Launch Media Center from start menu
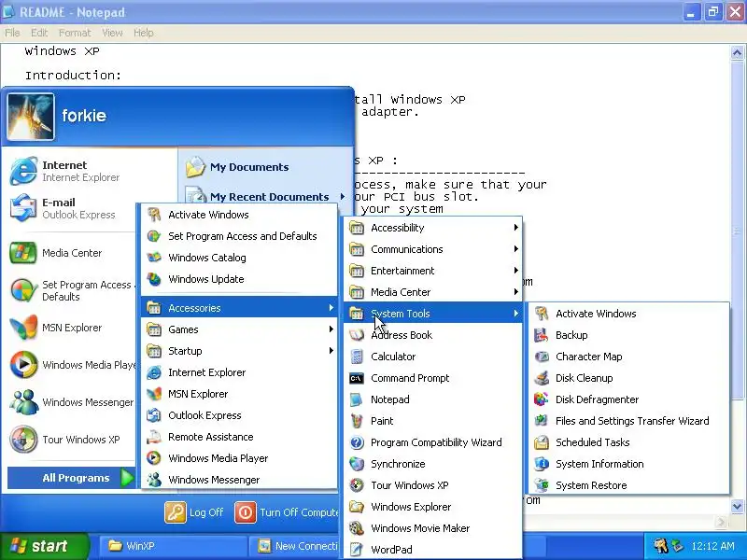 (x=72, y=253)
